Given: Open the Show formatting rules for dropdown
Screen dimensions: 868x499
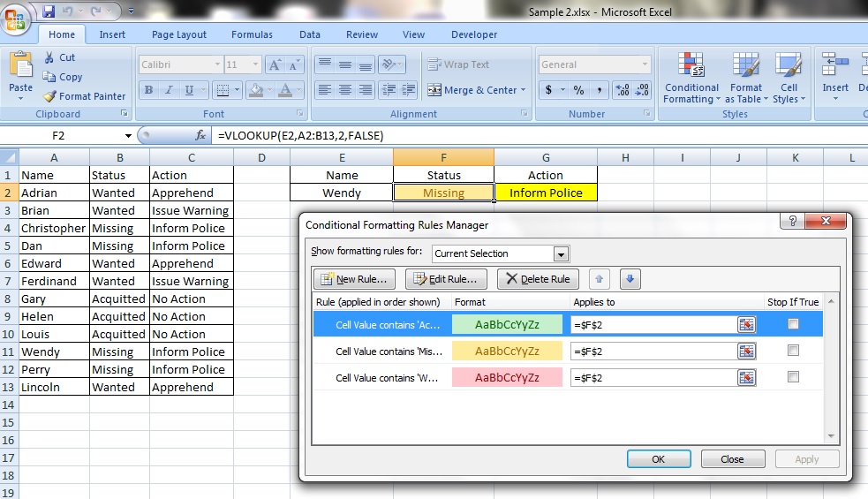Looking at the screenshot, I should click(x=561, y=254).
